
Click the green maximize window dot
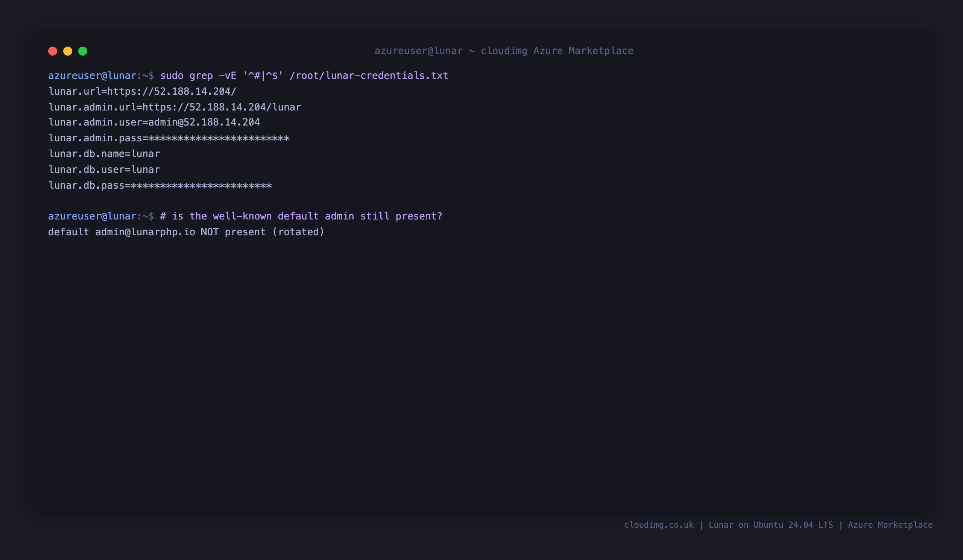click(x=83, y=51)
